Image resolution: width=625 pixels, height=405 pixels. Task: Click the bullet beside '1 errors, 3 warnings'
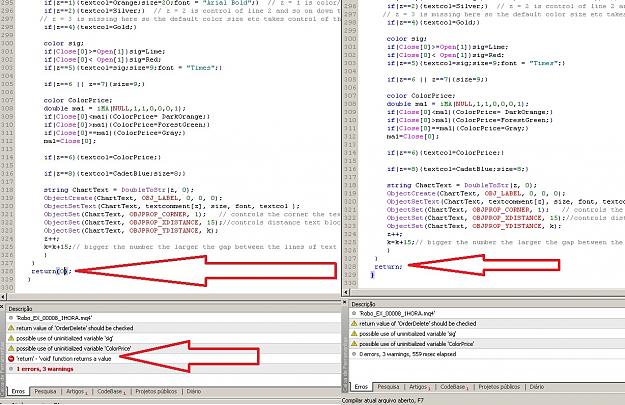point(11,369)
